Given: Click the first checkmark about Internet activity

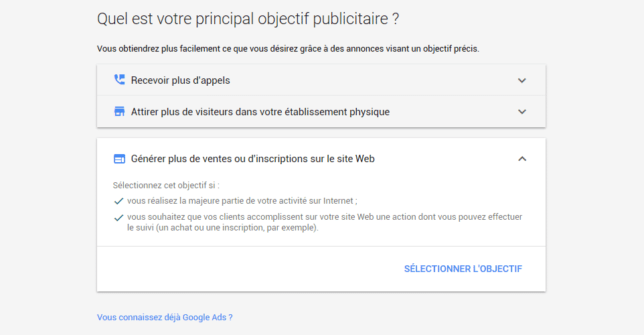Looking at the screenshot, I should pyautogui.click(x=118, y=201).
